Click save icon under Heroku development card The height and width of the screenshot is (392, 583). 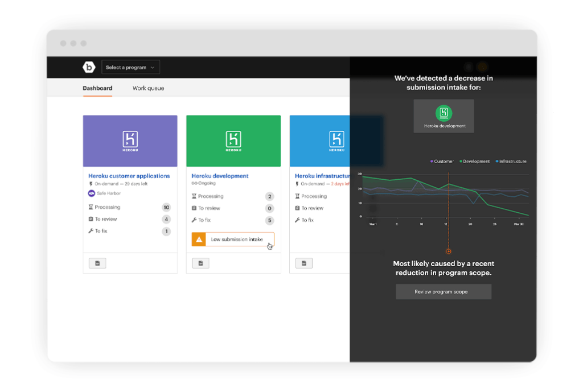tap(200, 263)
